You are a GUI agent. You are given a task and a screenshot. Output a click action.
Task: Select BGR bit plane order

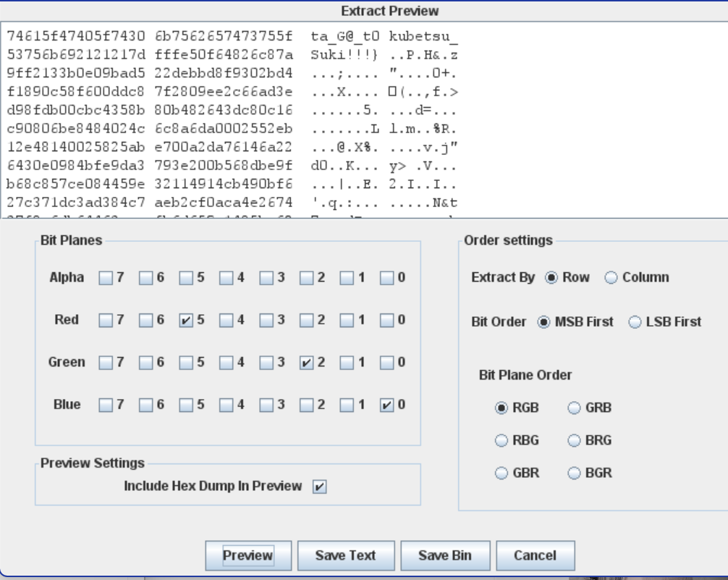point(575,473)
